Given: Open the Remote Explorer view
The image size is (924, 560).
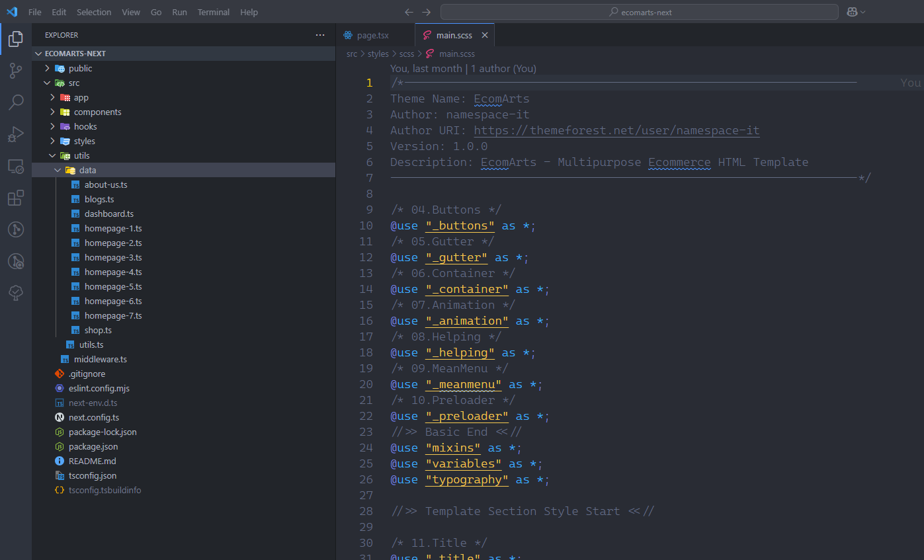Looking at the screenshot, I should pos(16,166).
